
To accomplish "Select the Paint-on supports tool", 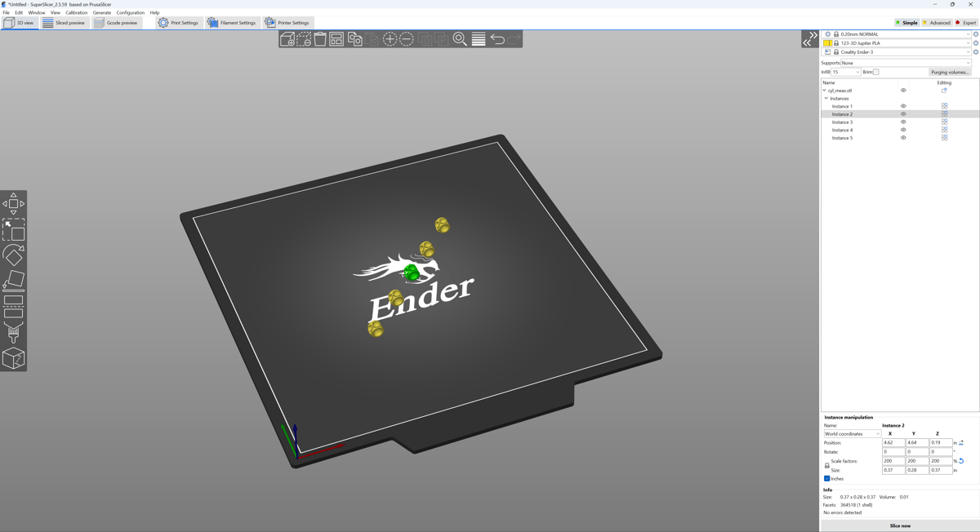I will [13, 332].
